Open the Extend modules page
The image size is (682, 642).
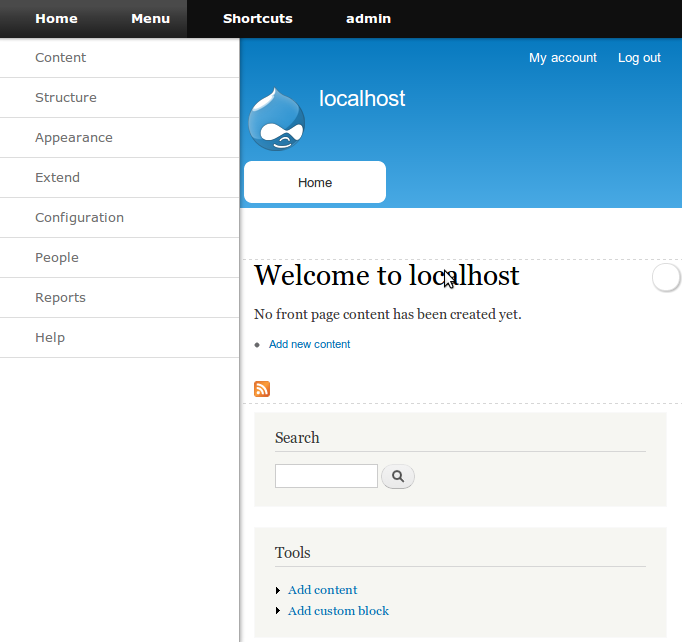[x=57, y=178]
